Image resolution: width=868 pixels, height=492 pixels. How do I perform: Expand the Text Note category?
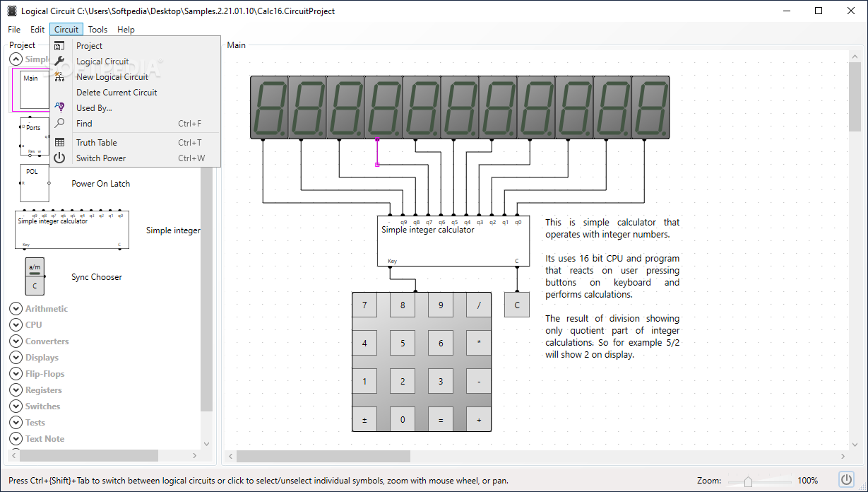pyautogui.click(x=16, y=438)
